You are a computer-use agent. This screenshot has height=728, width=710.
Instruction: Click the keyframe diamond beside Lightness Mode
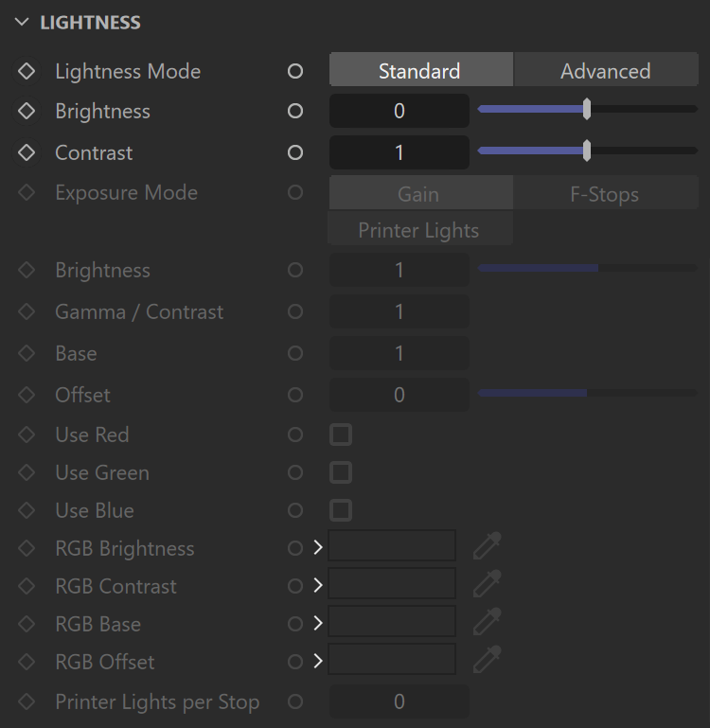point(27,71)
